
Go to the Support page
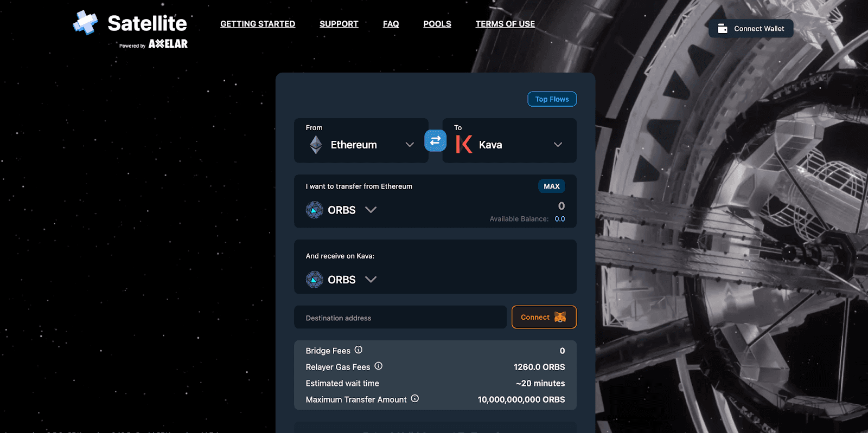coord(339,24)
